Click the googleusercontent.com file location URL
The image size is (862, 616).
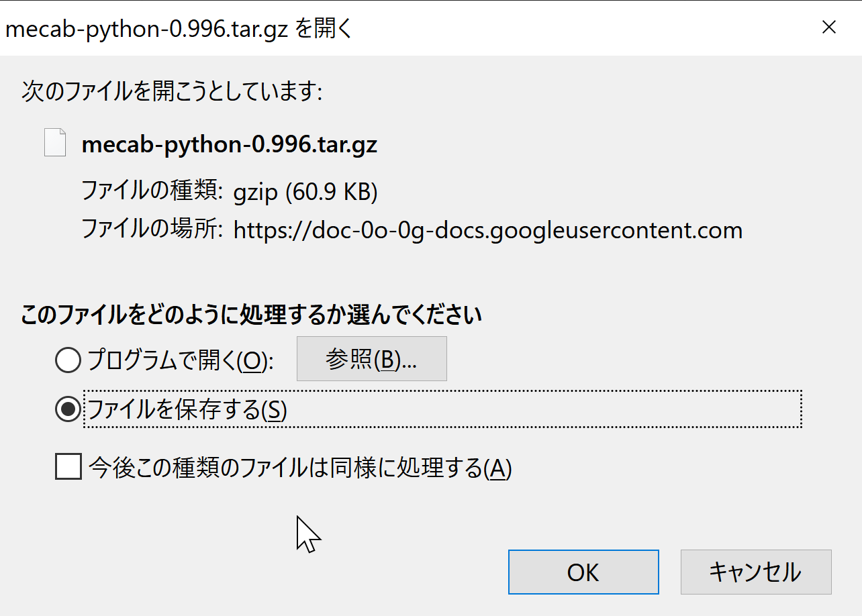click(x=488, y=230)
